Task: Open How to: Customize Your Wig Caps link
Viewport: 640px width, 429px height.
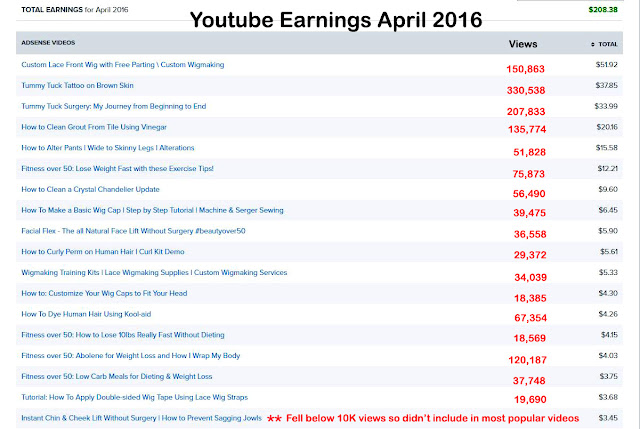Action: (x=104, y=293)
